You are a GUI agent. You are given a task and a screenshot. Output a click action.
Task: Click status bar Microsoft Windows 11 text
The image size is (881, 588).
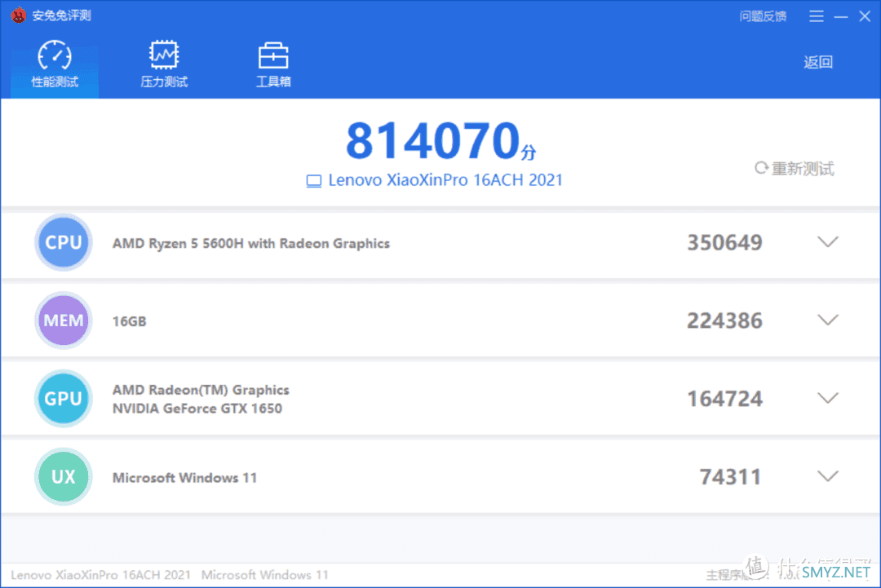click(264, 575)
